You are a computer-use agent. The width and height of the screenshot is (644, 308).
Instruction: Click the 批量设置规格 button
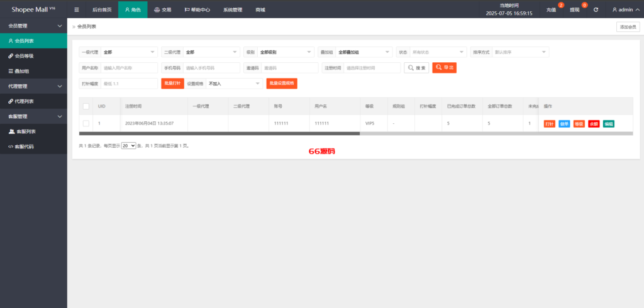point(282,84)
